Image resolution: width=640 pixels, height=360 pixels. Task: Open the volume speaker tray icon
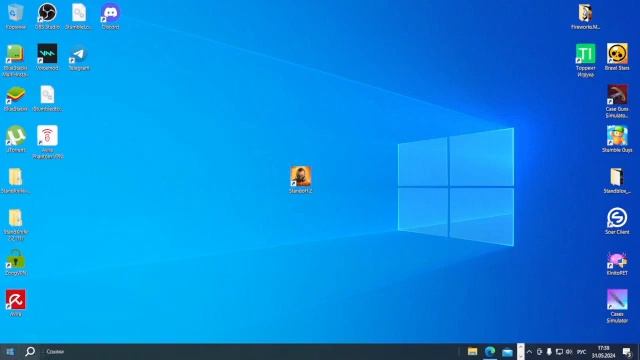pyautogui.click(x=569, y=352)
